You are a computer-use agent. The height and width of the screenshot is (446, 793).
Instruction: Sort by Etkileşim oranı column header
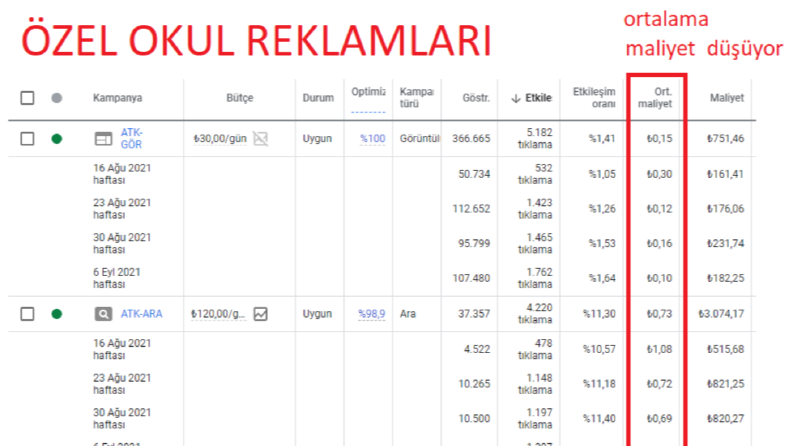tap(594, 98)
